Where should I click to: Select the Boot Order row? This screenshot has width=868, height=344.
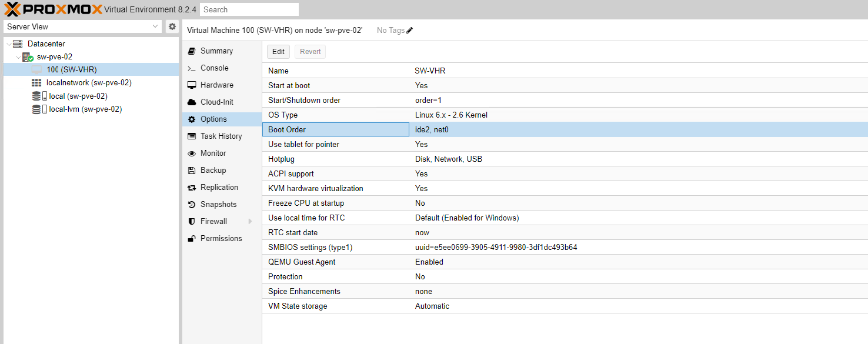565,129
